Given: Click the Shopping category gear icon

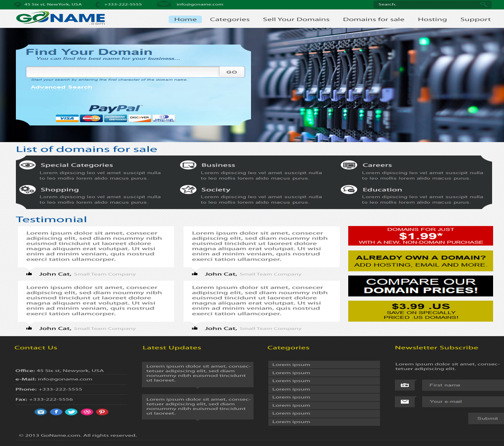Looking at the screenshot, I should click(x=27, y=189).
